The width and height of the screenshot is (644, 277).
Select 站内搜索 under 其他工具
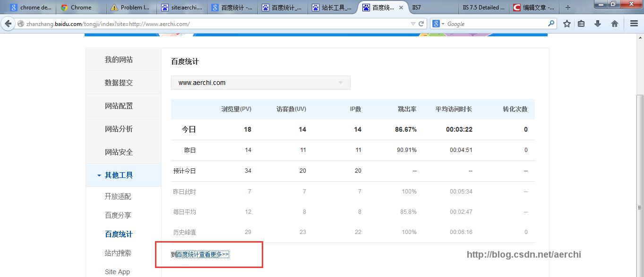[x=118, y=253]
